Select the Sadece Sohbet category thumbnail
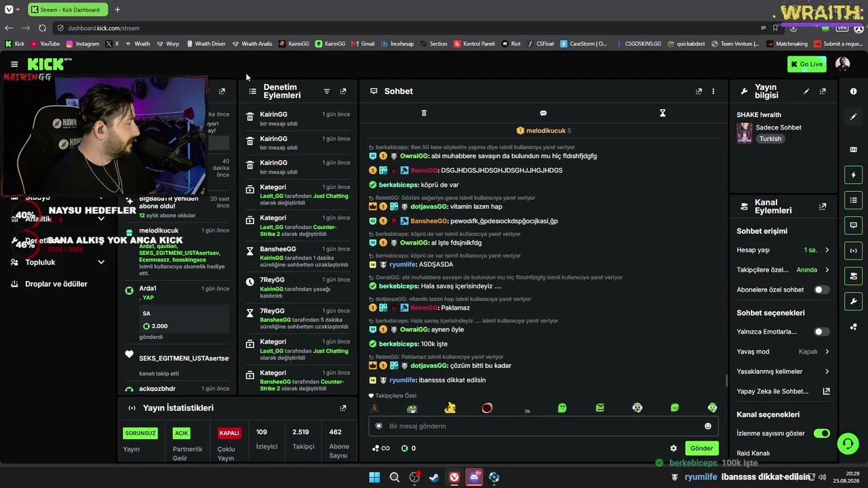Screen dimensions: 868x488 (745, 133)
